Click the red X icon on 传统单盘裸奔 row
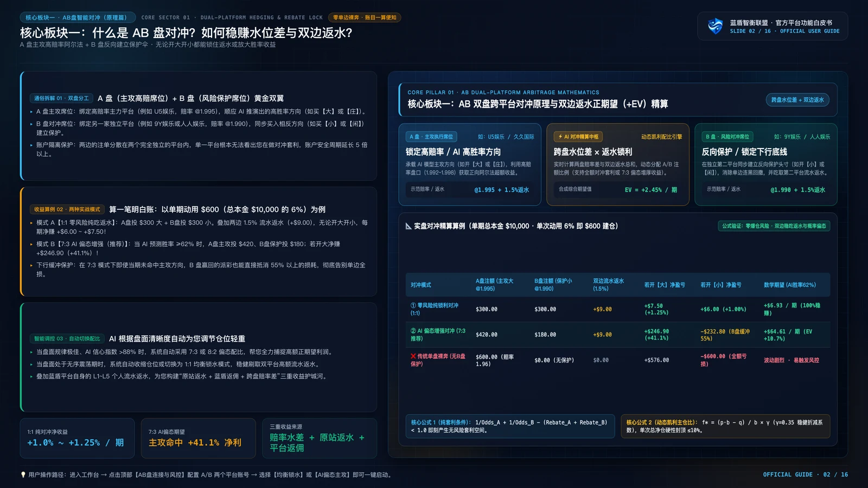This screenshot has width=868, height=488. click(x=413, y=356)
